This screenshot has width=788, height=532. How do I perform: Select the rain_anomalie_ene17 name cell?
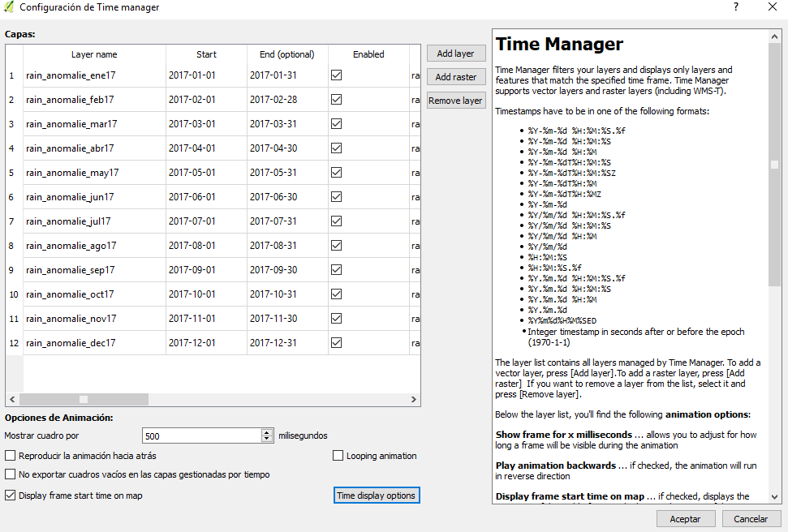click(x=94, y=75)
